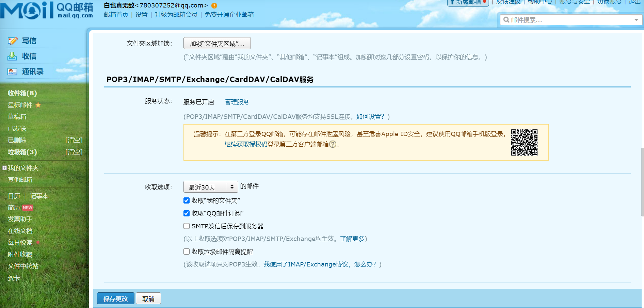Click the 如何设置? link
The width and height of the screenshot is (644, 308).
pos(370,117)
